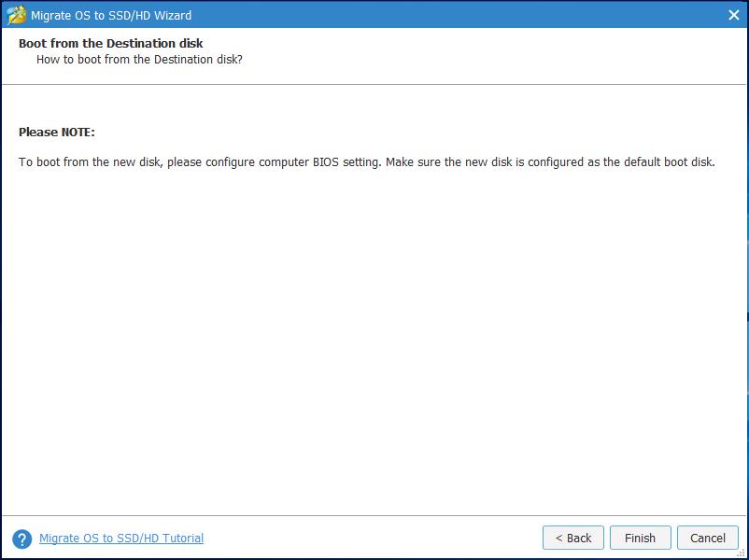Click the 'Make sure the new disk' sentence

550,162
